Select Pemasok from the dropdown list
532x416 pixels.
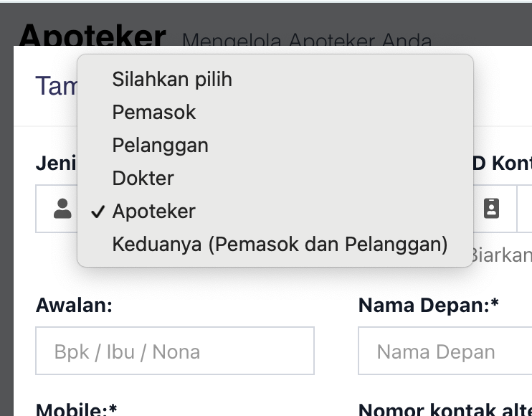(154, 112)
